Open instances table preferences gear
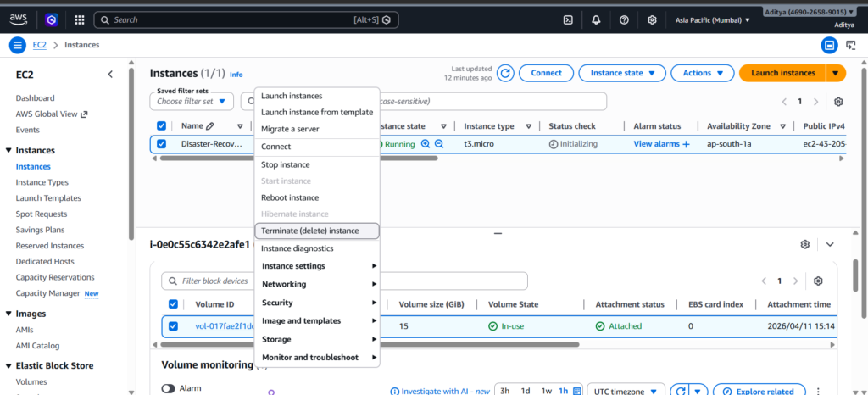Viewport: 868px width, 395px height. (x=838, y=102)
